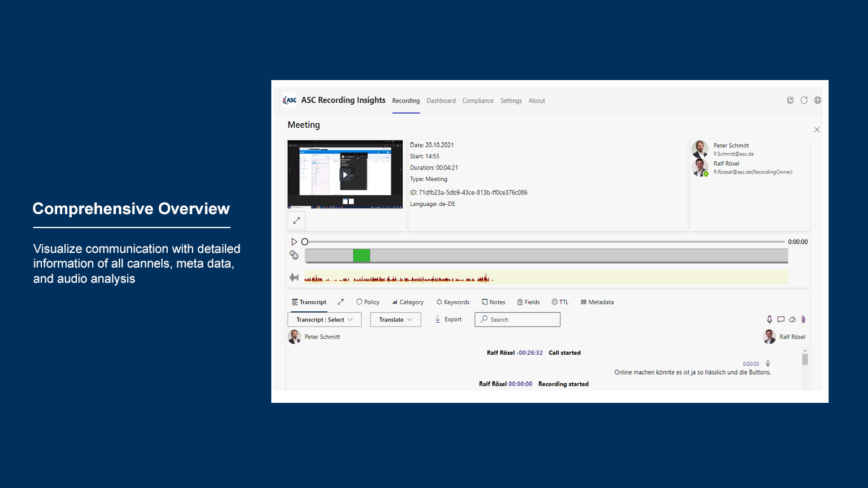Viewport: 868px width, 488px height.
Task: Click the transcript Search field
Action: click(x=517, y=320)
